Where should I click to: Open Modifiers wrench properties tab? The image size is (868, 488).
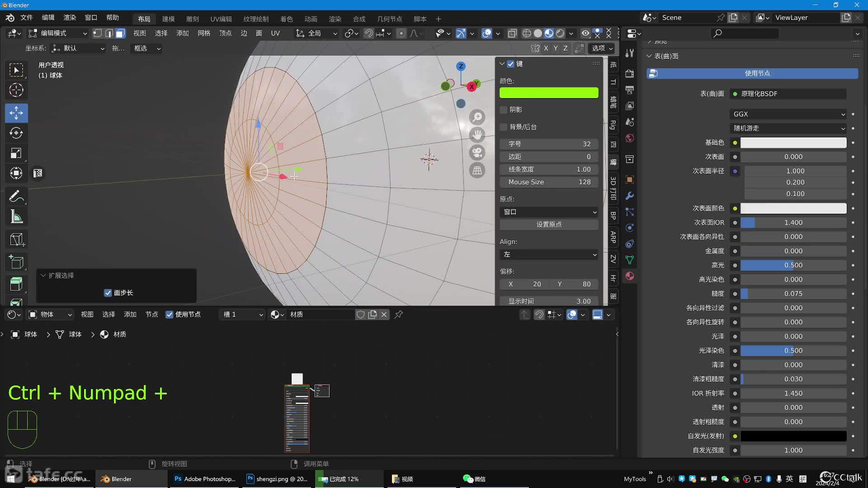629,196
